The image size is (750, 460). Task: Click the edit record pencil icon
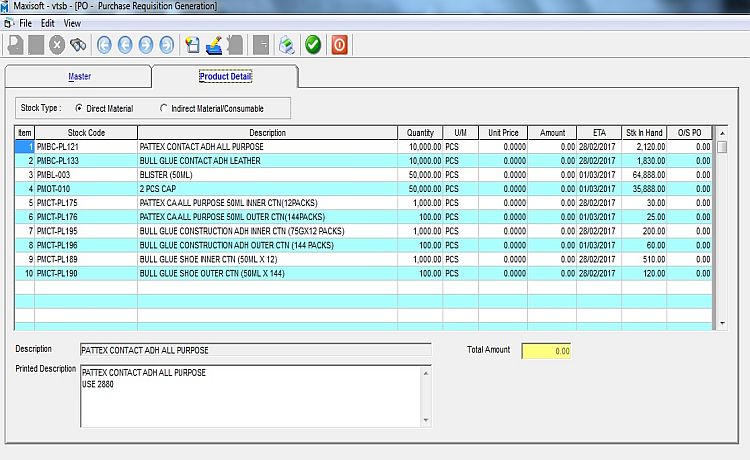click(215, 45)
